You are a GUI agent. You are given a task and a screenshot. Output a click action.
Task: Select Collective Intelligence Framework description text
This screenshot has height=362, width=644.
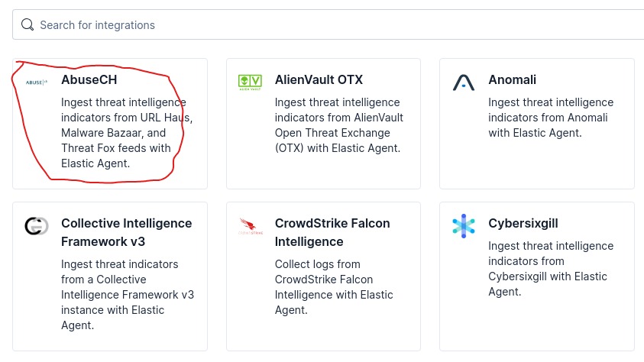click(128, 295)
